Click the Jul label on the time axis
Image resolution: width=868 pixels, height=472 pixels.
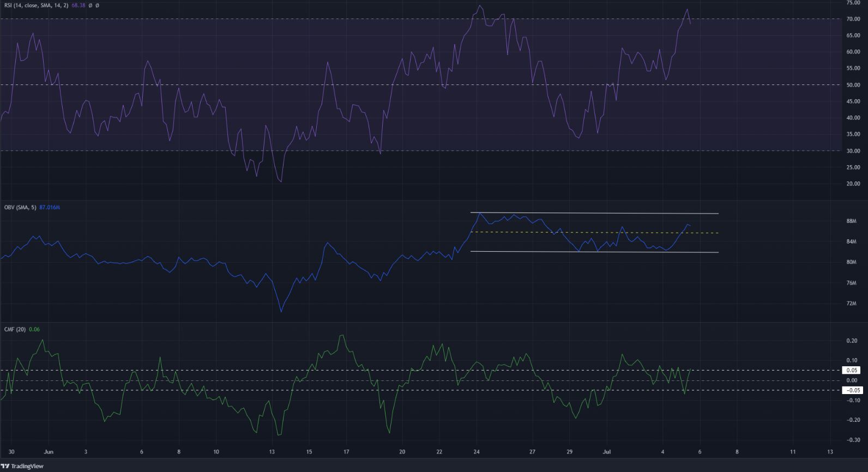[607, 452]
